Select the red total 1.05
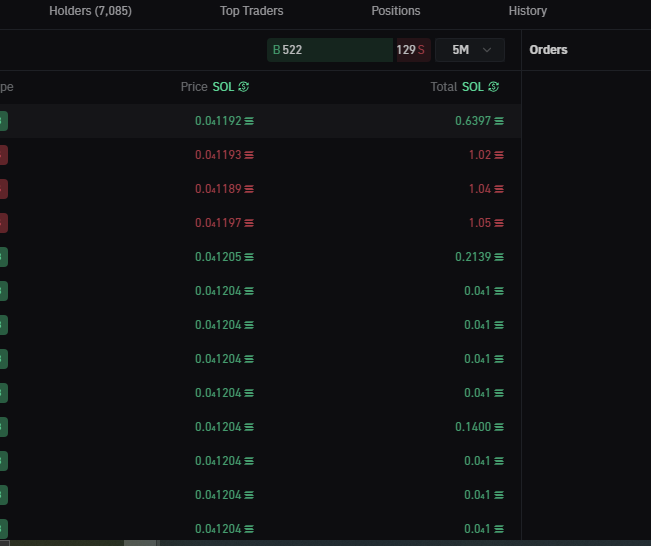This screenshot has height=546, width=651. (x=480, y=223)
